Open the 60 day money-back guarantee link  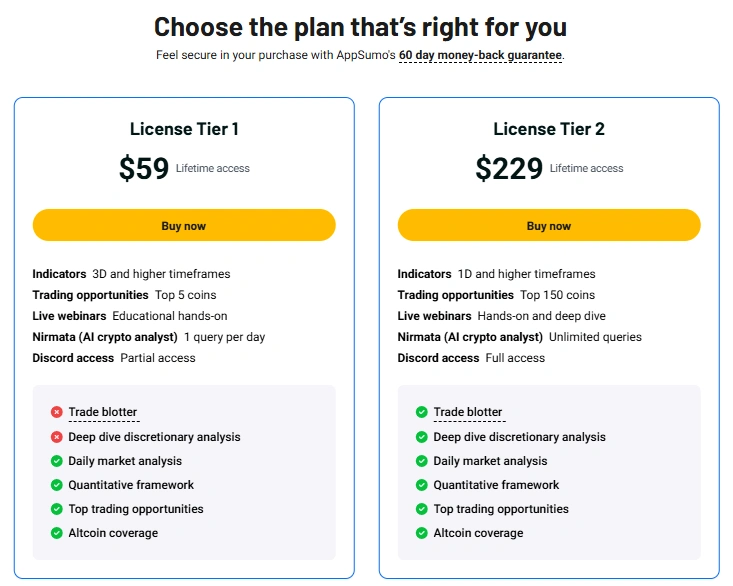480,55
